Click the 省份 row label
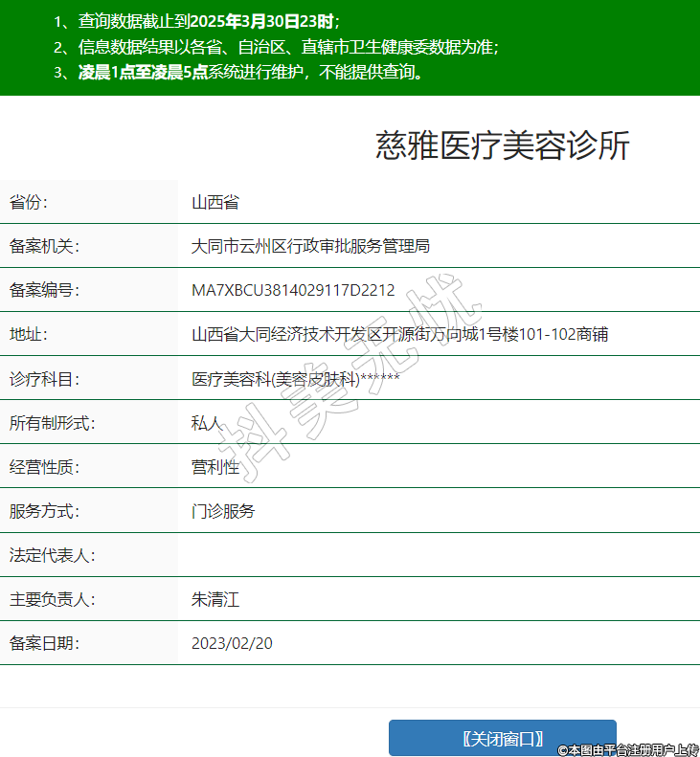The image size is (700, 757). click(x=28, y=203)
